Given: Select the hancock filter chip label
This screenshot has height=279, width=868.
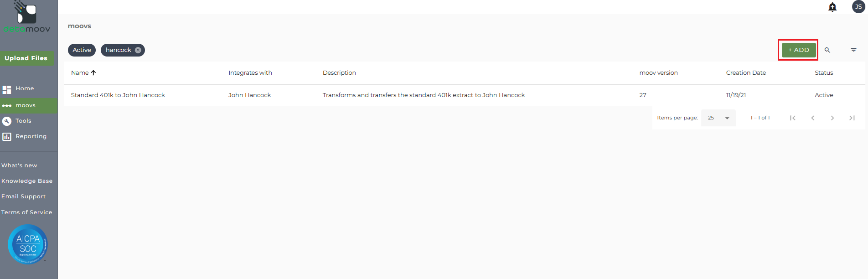Looking at the screenshot, I should pos(119,50).
